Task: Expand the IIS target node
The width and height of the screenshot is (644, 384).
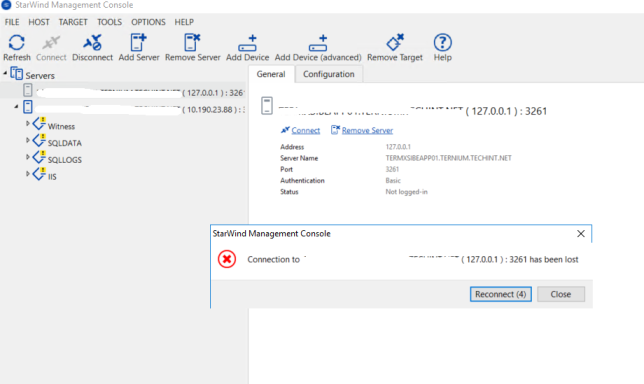Action: (28, 174)
